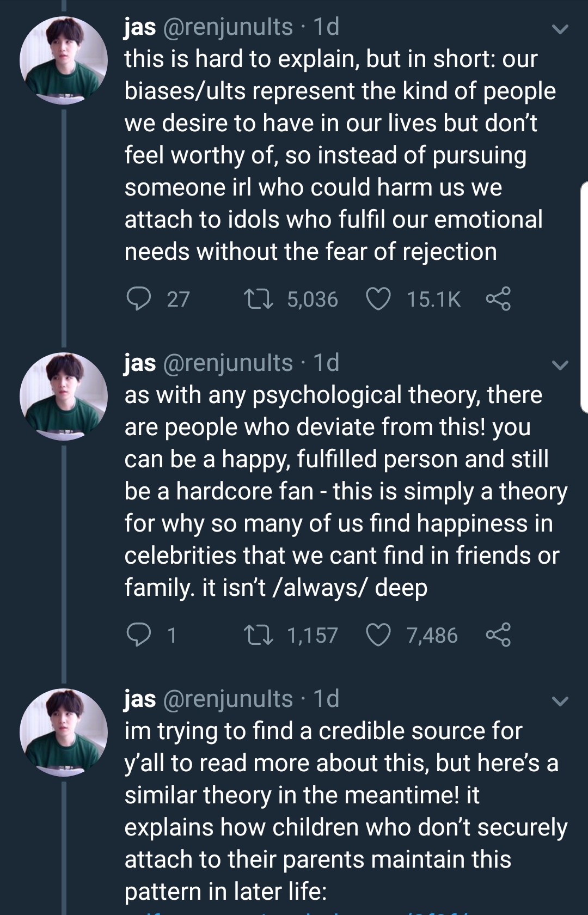
Task: Open options chevron on first tweet
Action: 560,29
